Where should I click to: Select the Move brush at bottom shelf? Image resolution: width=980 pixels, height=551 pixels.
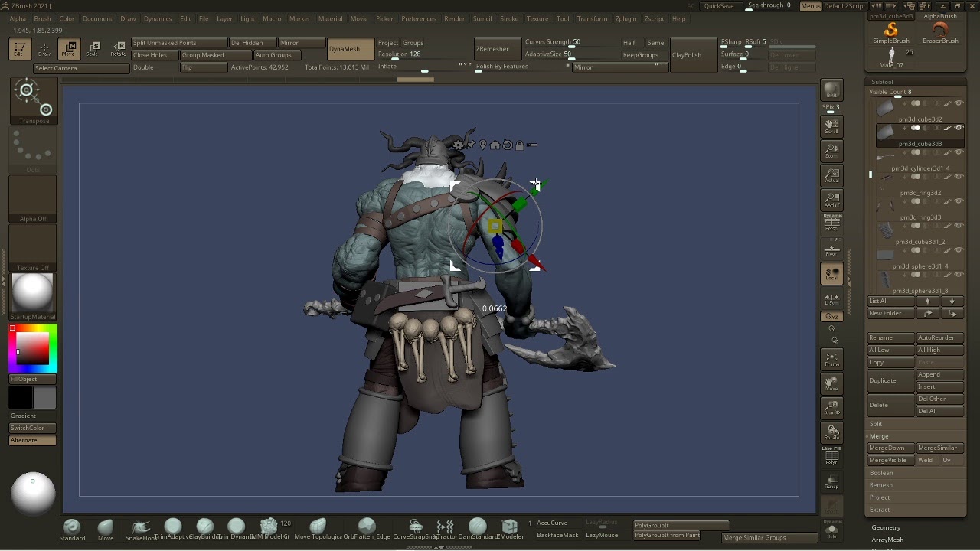pyautogui.click(x=106, y=529)
